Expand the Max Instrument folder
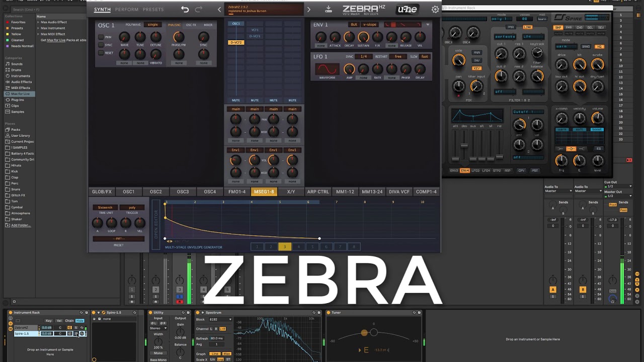Image resolution: width=644 pixels, height=362 pixels. tap(38, 28)
